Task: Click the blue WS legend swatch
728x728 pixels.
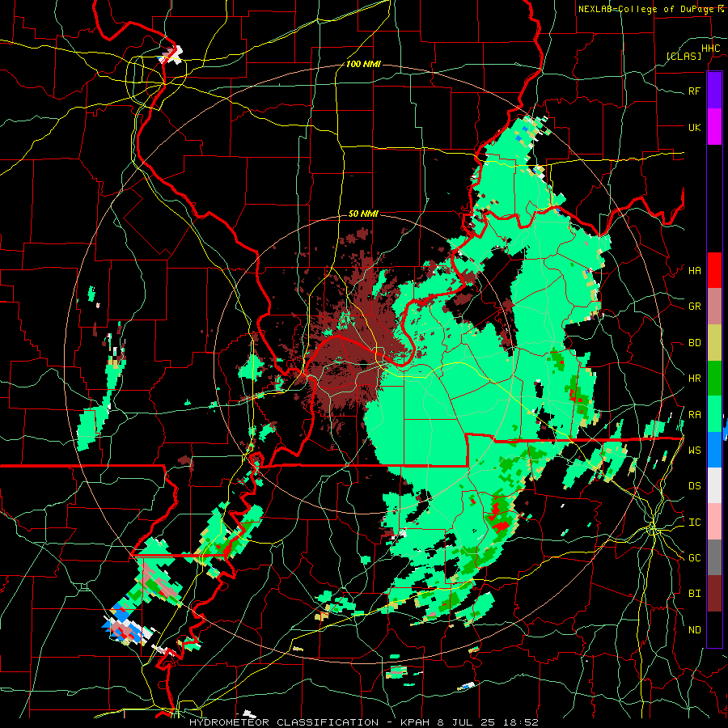Action: click(714, 450)
